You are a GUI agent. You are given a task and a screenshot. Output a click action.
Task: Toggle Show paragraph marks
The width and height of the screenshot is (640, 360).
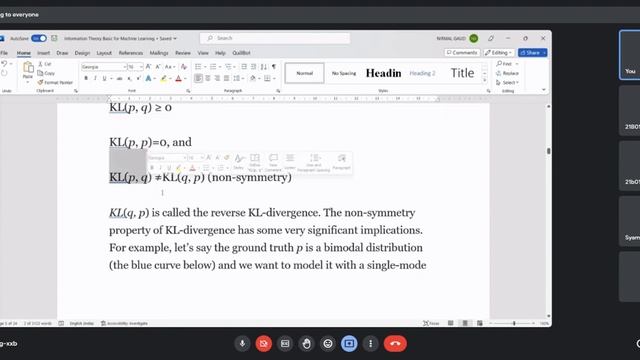[x=274, y=67]
